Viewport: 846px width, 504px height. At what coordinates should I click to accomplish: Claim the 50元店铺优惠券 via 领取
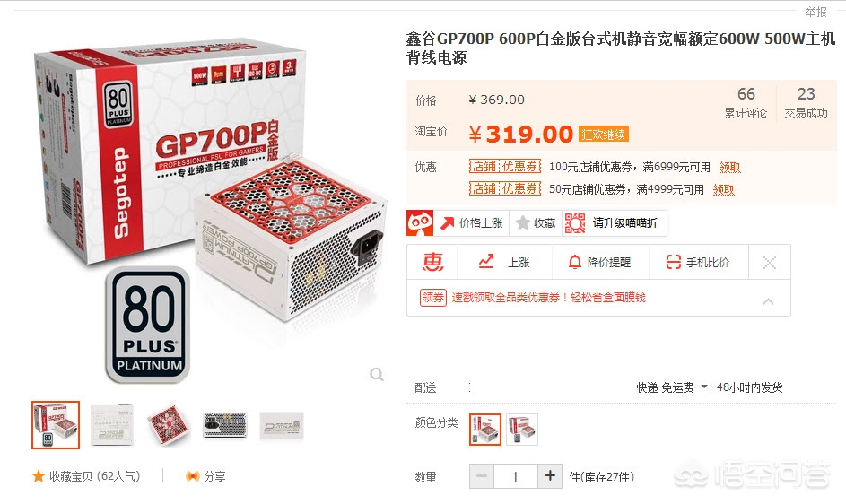[723, 189]
